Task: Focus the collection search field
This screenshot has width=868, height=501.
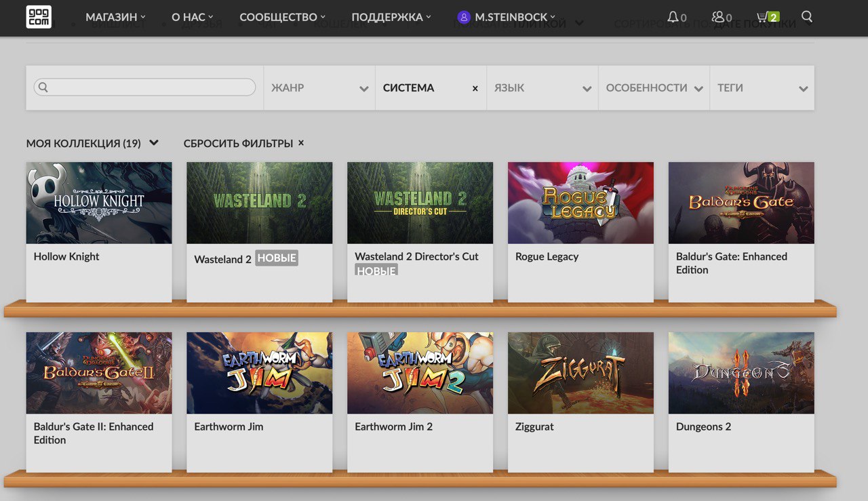Action: click(x=144, y=87)
